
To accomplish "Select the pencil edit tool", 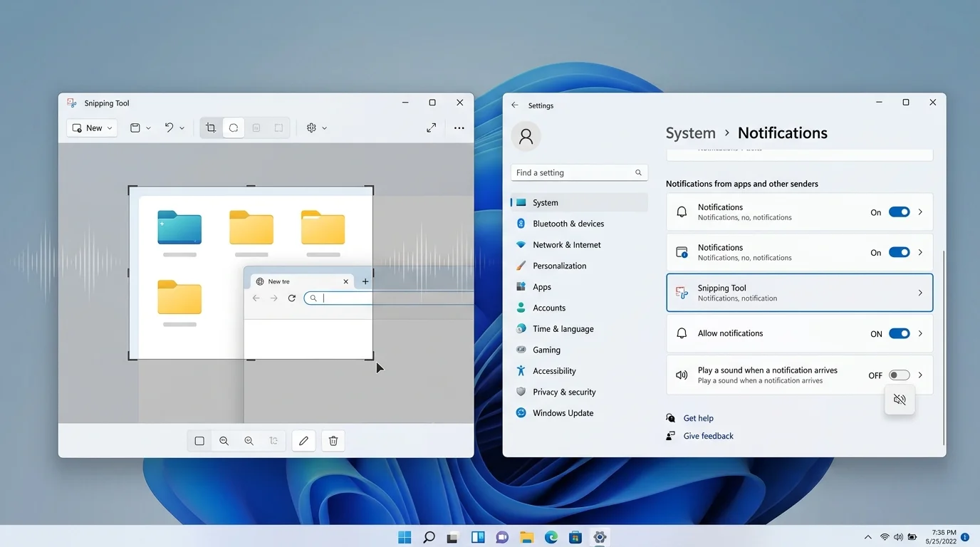I will pos(303,441).
